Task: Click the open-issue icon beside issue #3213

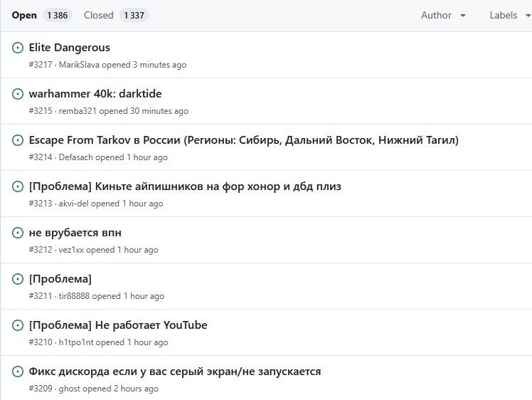Action: click(18, 186)
